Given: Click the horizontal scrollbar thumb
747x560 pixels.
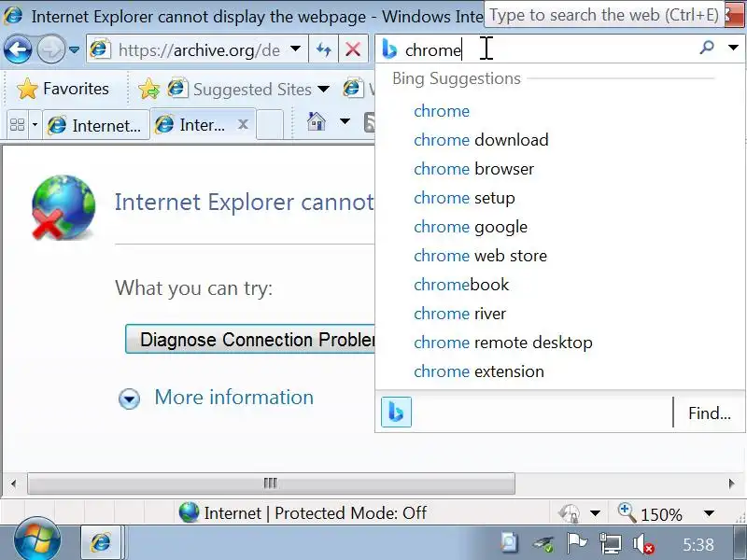Looking at the screenshot, I should tap(271, 483).
